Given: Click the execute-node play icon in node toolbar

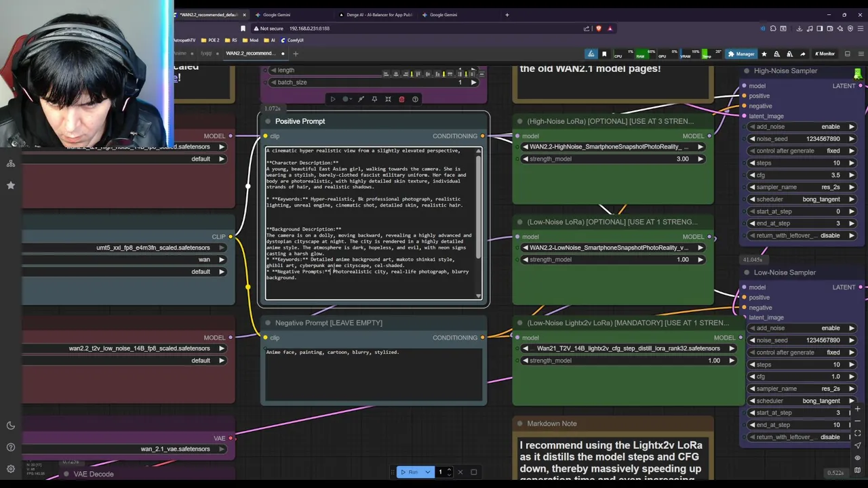Looking at the screenshot, I should tap(332, 99).
